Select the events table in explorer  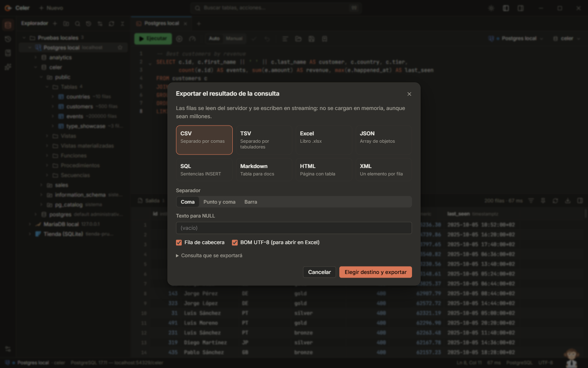[75, 117]
